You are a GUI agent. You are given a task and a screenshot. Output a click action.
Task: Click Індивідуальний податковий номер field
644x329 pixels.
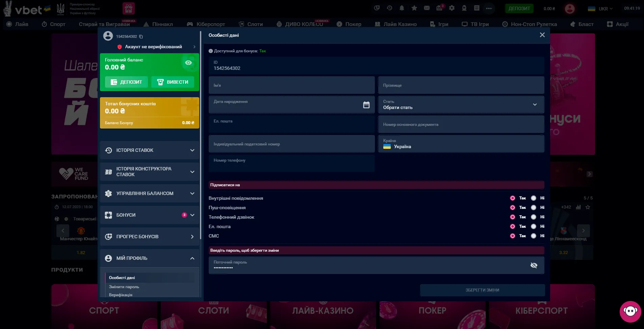(292, 144)
